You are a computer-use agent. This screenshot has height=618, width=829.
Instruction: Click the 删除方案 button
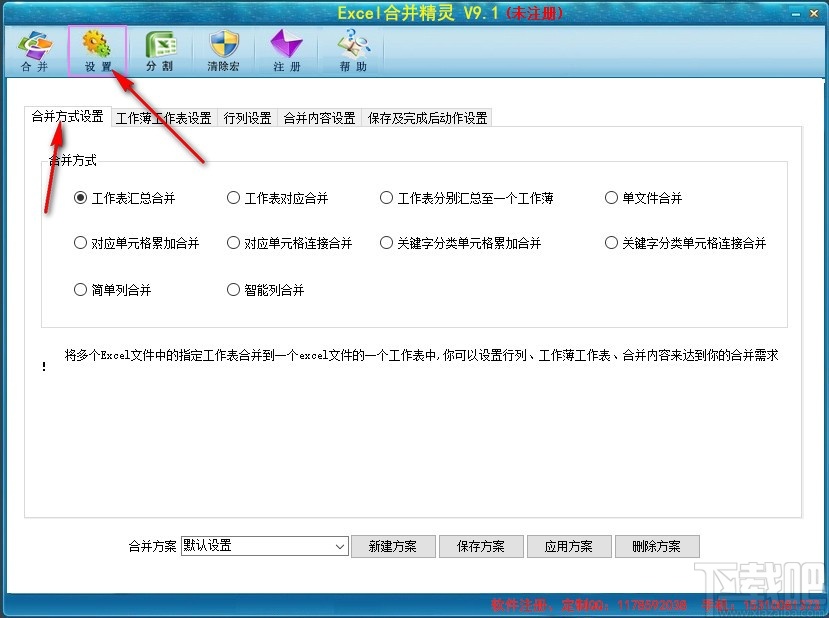pos(657,546)
